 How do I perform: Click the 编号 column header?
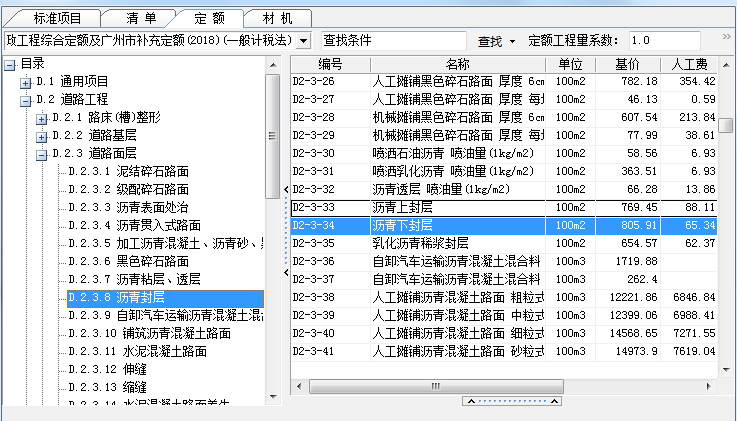click(x=330, y=64)
